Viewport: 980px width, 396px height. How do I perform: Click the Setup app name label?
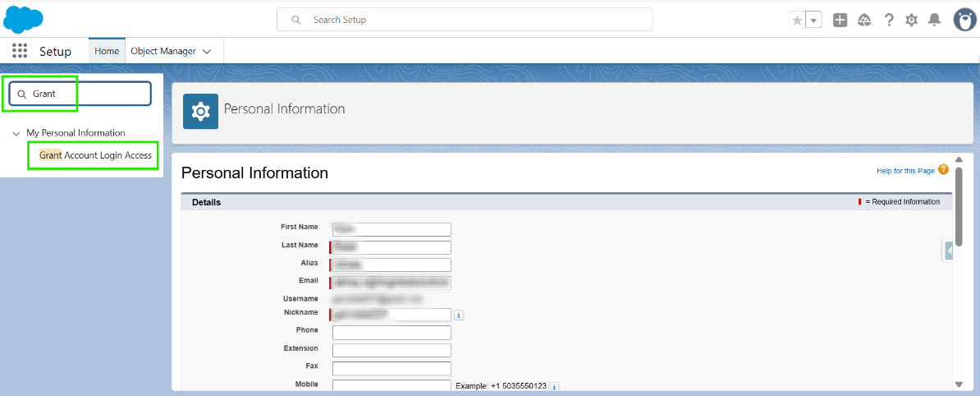point(55,51)
